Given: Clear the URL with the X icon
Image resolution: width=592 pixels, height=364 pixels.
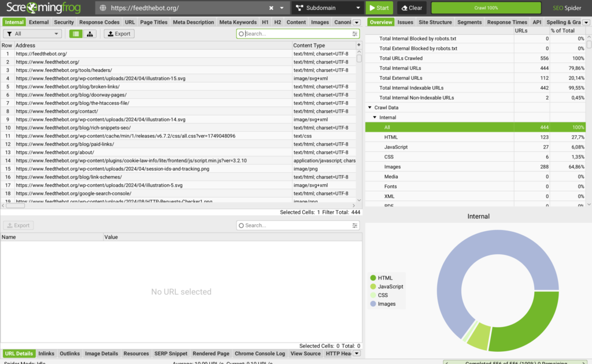Looking at the screenshot, I should point(271,8).
